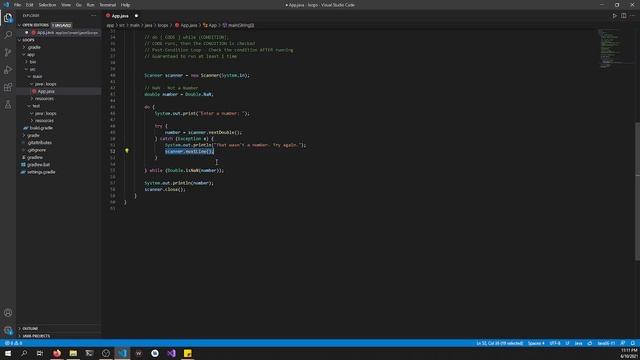Open the Search view in the activity bar
This screenshot has width=640, height=360.
tap(8, 35)
